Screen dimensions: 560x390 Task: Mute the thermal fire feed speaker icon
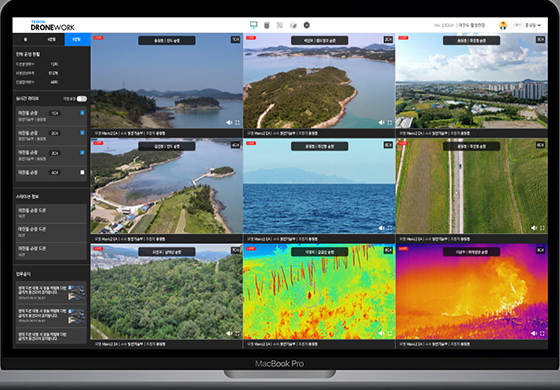click(534, 333)
